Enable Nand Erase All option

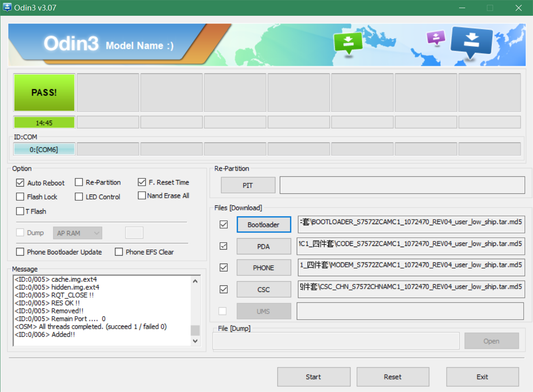[x=142, y=196]
